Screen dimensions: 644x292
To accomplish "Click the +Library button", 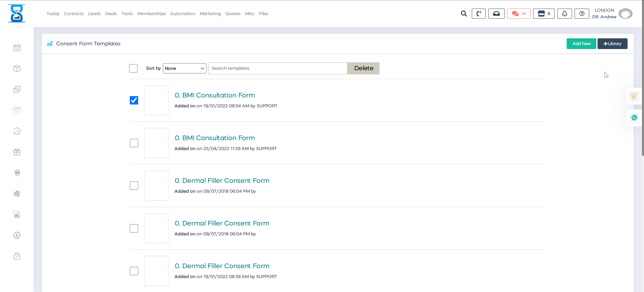I will (x=612, y=44).
